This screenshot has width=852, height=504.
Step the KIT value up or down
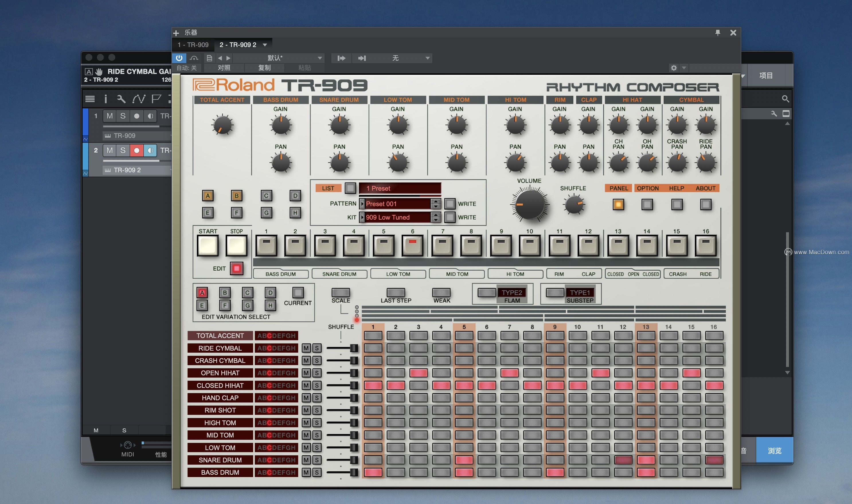click(436, 217)
